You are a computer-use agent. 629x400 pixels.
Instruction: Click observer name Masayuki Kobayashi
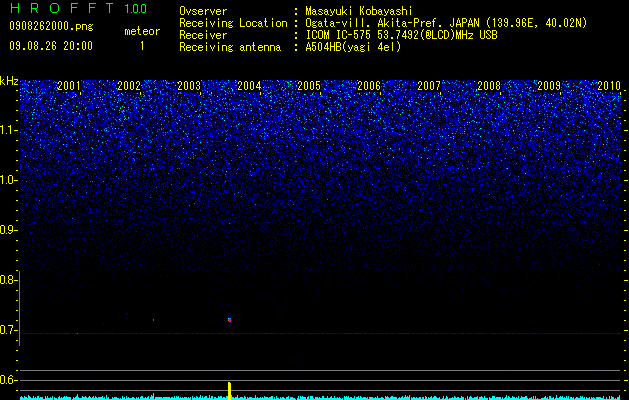(x=359, y=11)
